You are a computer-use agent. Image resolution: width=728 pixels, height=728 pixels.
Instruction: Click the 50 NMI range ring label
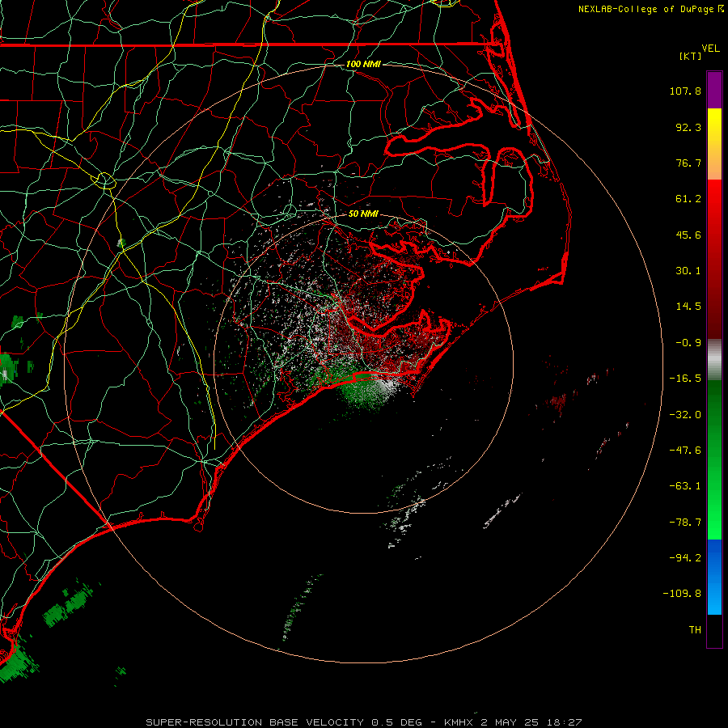363,214
